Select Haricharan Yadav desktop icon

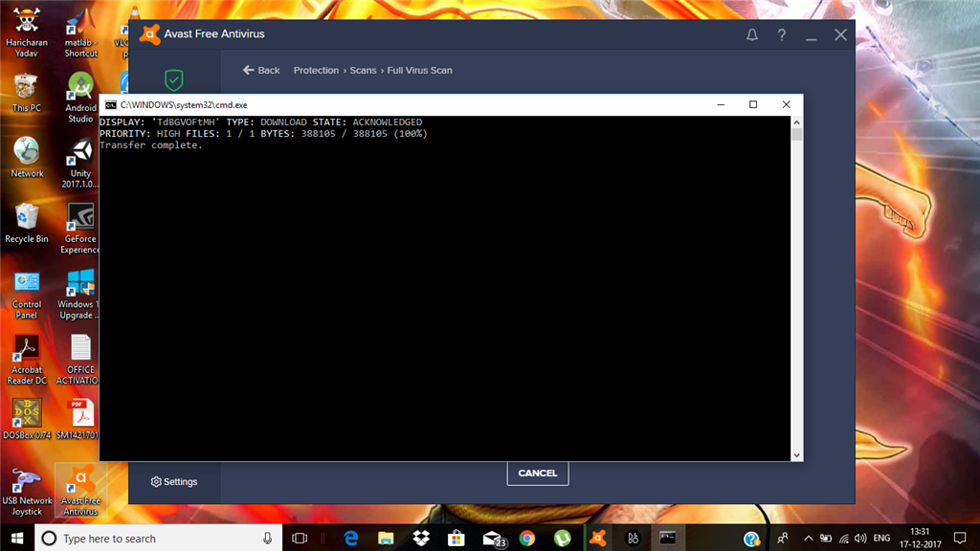pos(26,33)
